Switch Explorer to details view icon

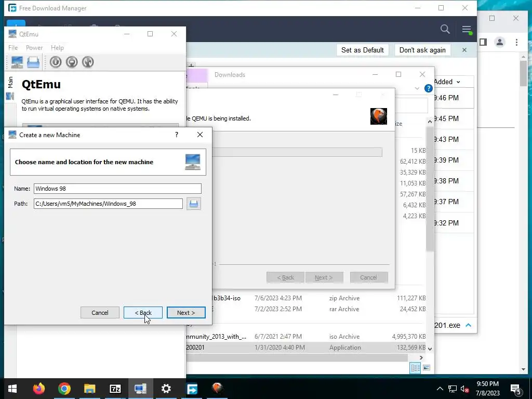[x=415, y=368]
